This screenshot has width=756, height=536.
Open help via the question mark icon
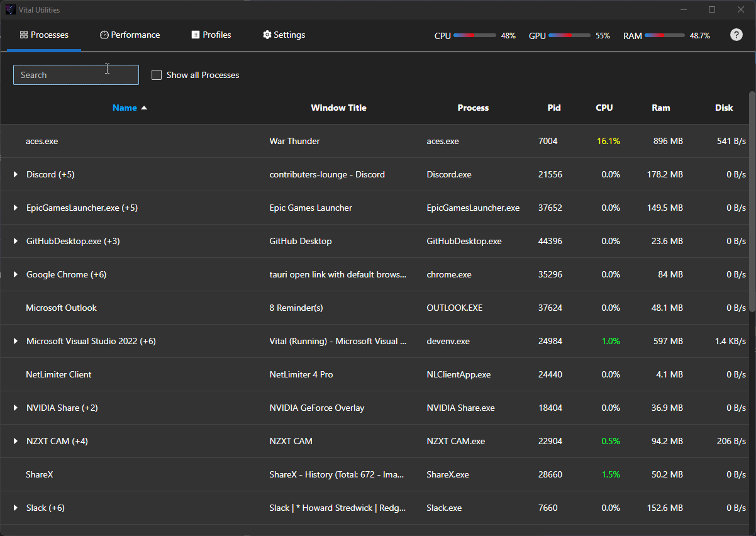tap(736, 35)
